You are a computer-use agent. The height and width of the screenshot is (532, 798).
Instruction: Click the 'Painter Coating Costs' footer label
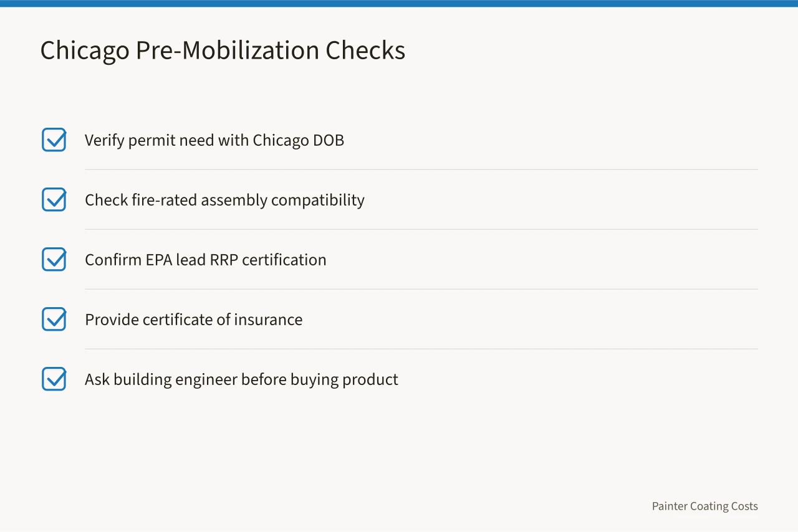(x=705, y=506)
